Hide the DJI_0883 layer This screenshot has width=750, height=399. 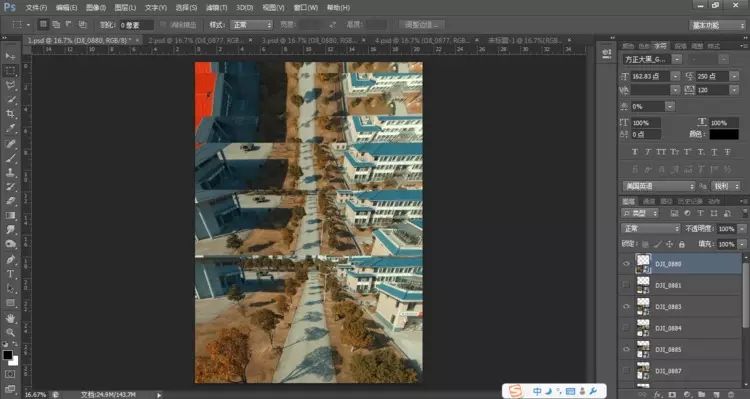[626, 307]
